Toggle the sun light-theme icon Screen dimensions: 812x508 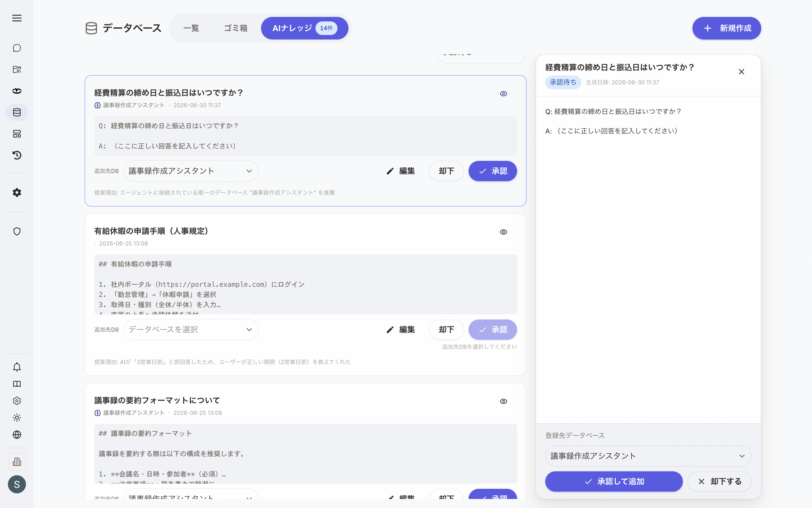(17, 418)
